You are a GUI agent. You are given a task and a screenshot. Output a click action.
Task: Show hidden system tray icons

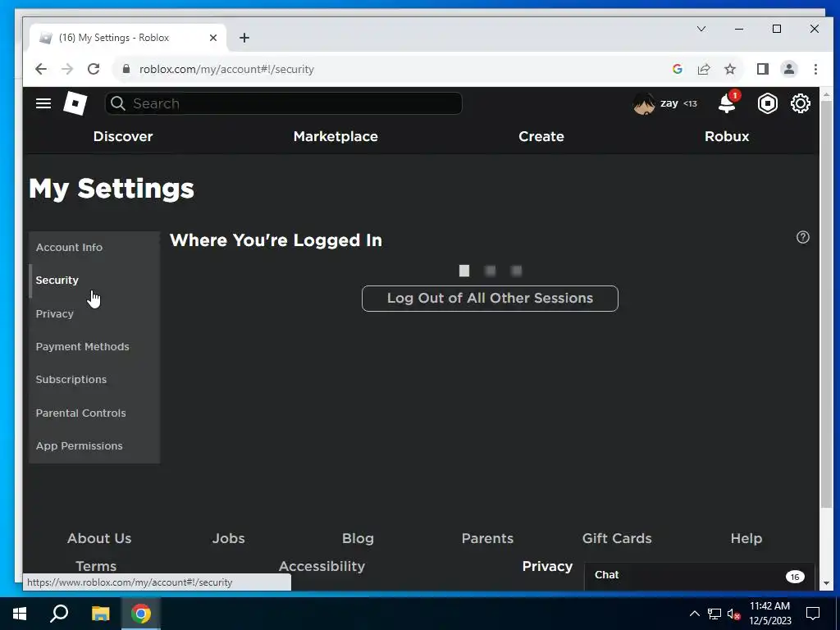(x=694, y=614)
